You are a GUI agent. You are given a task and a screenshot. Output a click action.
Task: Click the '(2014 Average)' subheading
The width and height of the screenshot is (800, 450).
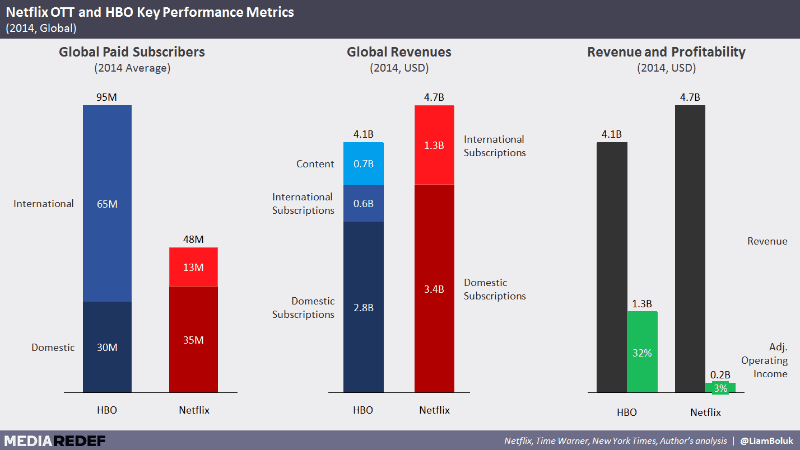[132, 68]
